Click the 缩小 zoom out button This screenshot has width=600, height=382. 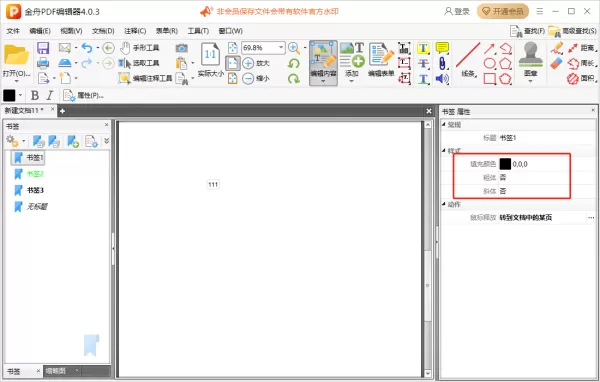coord(256,78)
